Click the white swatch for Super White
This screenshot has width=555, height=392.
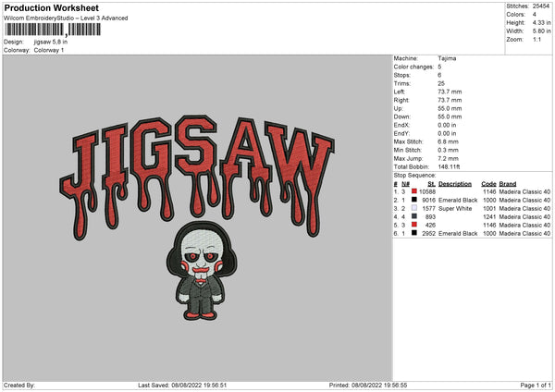tap(414, 208)
